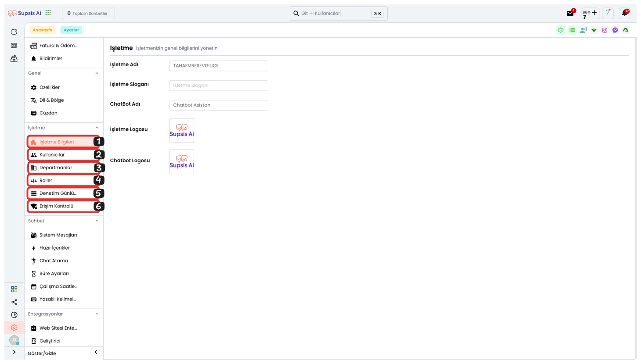Open Kullanıcılar menu item
The image size is (641, 364).
[x=64, y=155]
